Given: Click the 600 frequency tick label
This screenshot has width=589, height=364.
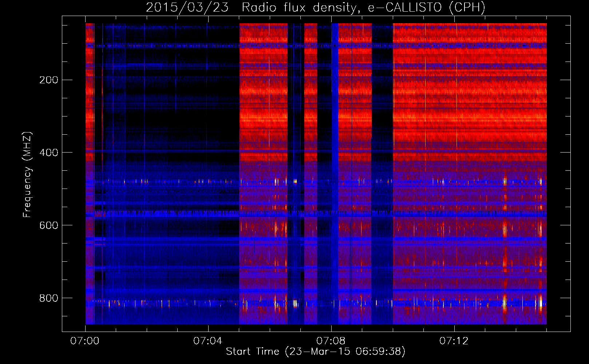Looking at the screenshot, I should (49, 225).
